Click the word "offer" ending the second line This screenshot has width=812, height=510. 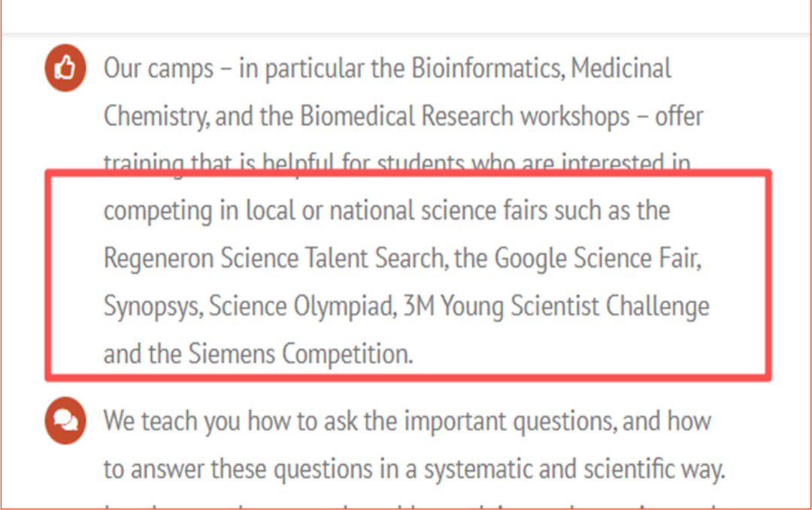(x=679, y=117)
